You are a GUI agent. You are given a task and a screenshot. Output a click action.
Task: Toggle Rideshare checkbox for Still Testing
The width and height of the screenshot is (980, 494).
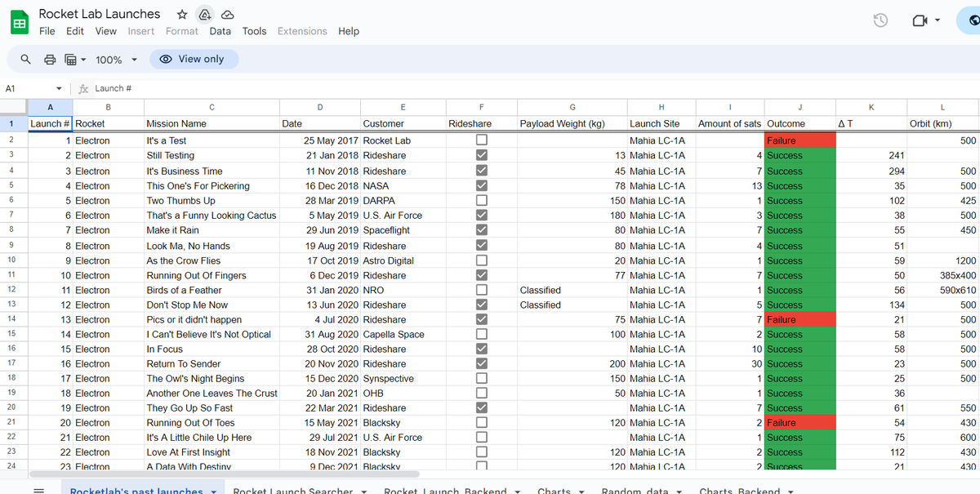click(x=481, y=155)
